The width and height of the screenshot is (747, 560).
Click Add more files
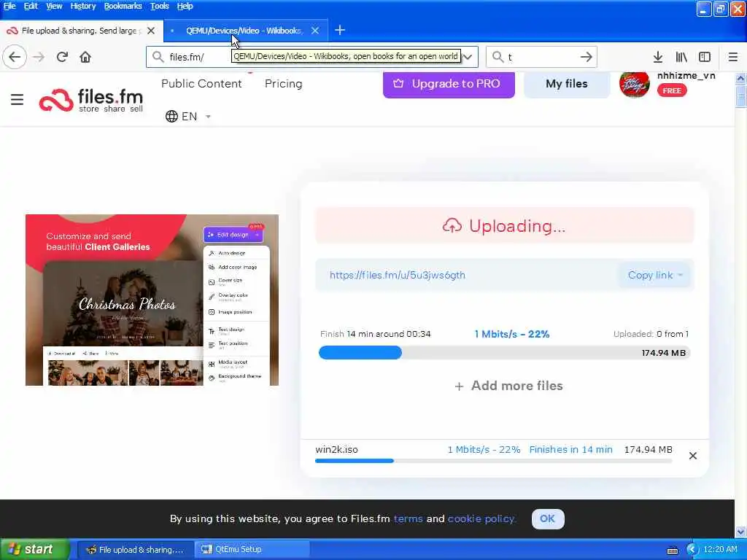(x=508, y=386)
